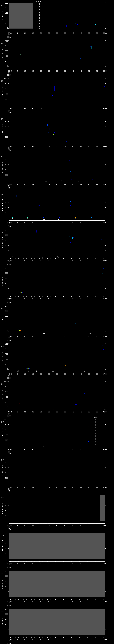The height and width of the screenshot is (644, 114).
Task: Click the 10:37:00 start time label
Action: (x=9, y=33)
